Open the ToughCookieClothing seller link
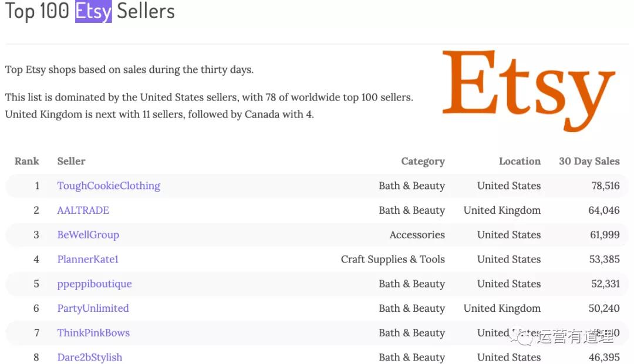634x364 pixels. click(109, 186)
